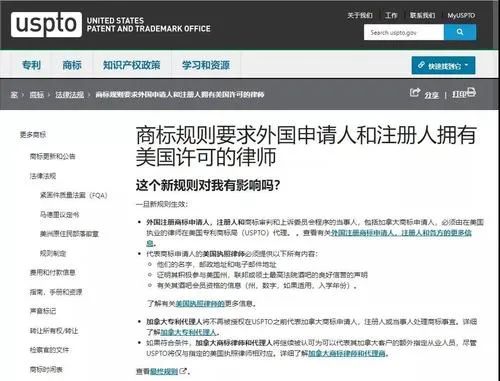This screenshot has width=500, height=381.
Task: Open 商标时间表 sidebar item
Action: pos(46,369)
